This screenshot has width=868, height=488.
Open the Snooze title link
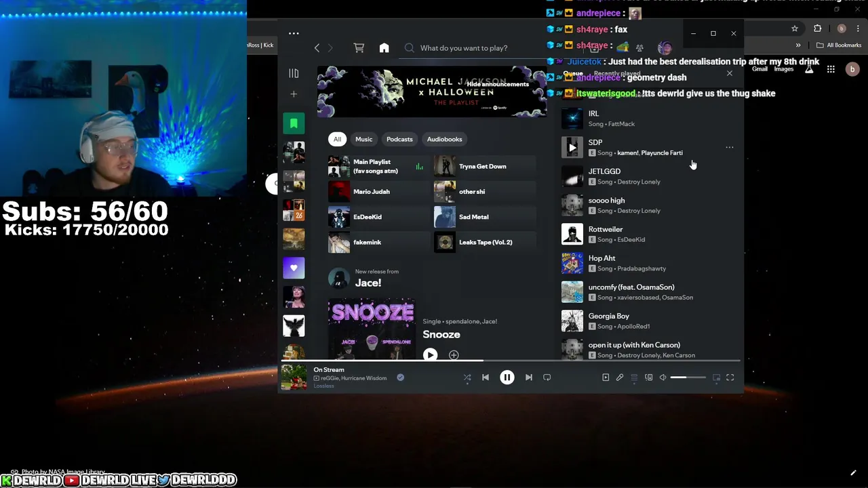[x=441, y=334]
